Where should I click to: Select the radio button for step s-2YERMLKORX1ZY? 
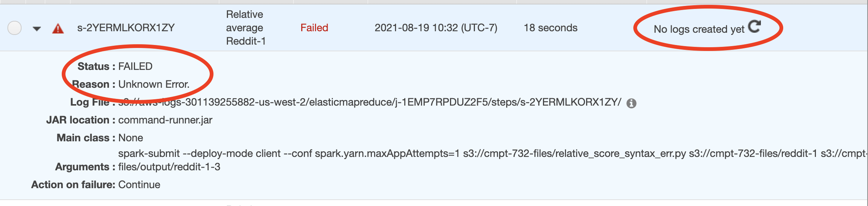(15, 28)
